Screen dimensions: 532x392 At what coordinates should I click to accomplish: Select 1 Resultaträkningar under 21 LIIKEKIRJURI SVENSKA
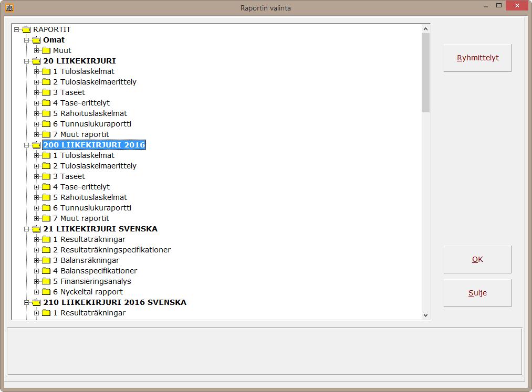click(x=89, y=239)
